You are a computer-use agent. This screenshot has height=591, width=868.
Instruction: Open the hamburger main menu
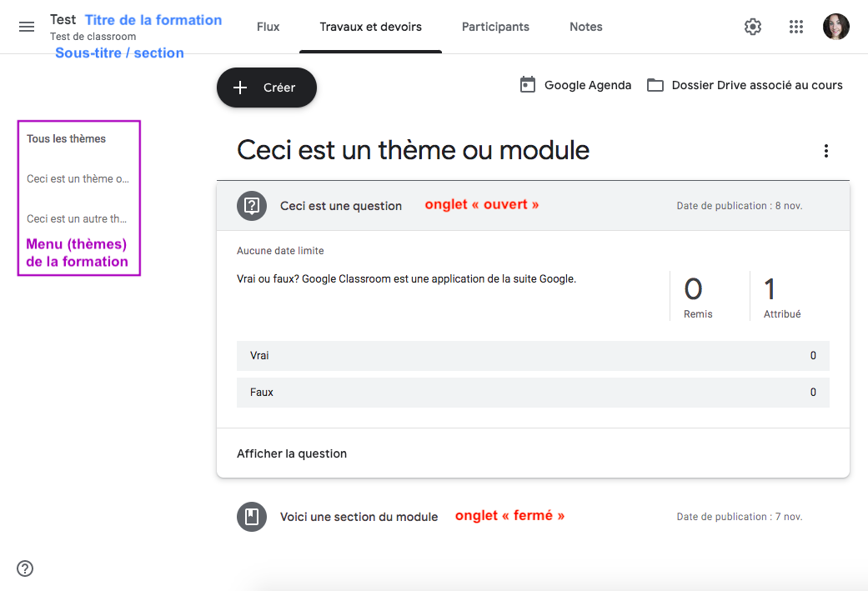pos(27,27)
